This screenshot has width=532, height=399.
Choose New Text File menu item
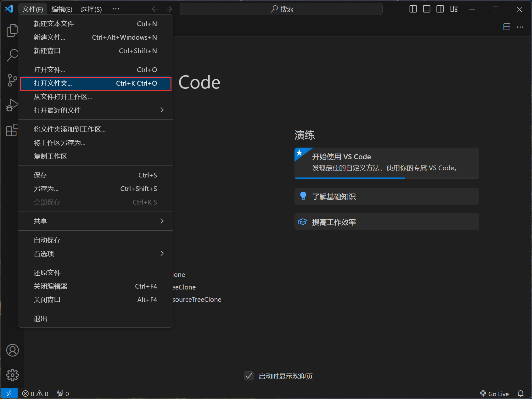(x=96, y=24)
